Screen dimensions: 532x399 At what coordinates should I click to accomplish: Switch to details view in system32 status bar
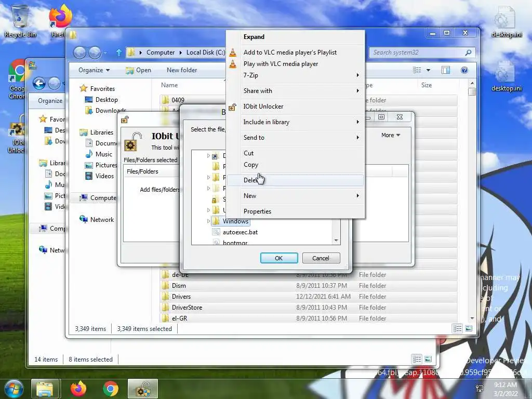click(457, 328)
